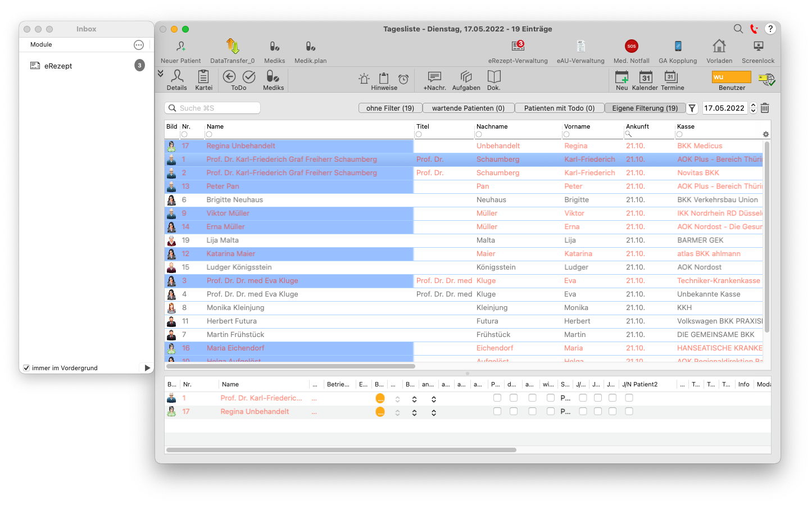Click the Hinweise clipboard icon
This screenshot has width=812, height=505.
[384, 78]
